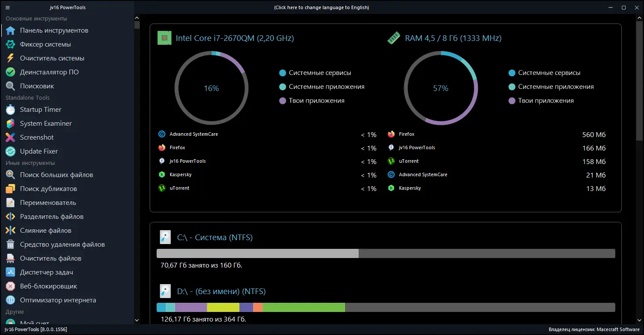Click the Startup Timer stopwatch icon
644x335 pixels.
pos(10,110)
